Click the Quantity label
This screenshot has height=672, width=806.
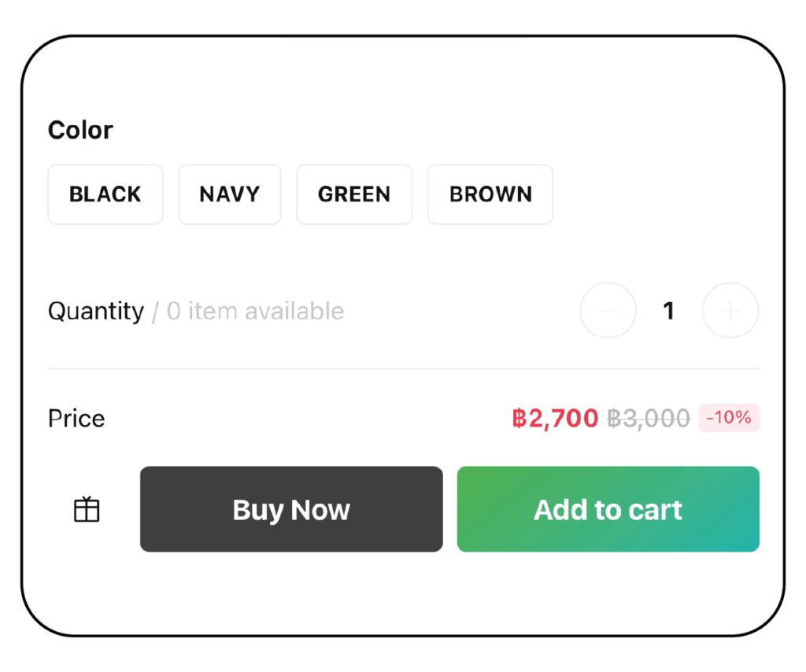pyautogui.click(x=95, y=312)
